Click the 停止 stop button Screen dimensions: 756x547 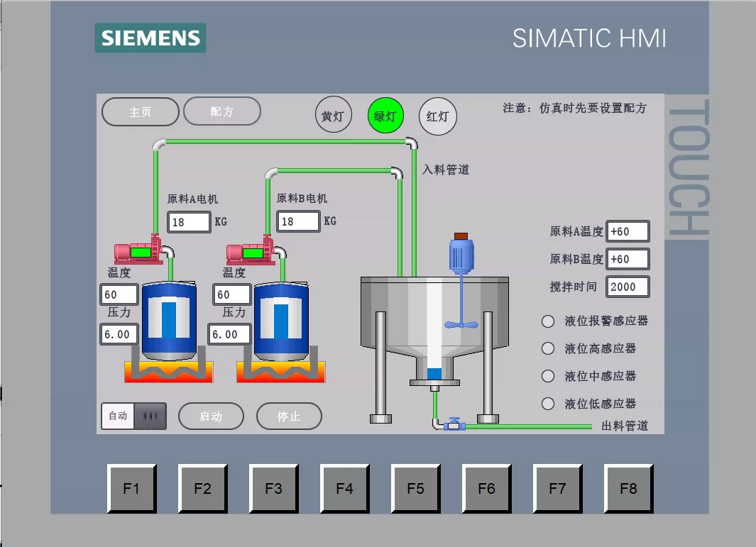coord(289,416)
